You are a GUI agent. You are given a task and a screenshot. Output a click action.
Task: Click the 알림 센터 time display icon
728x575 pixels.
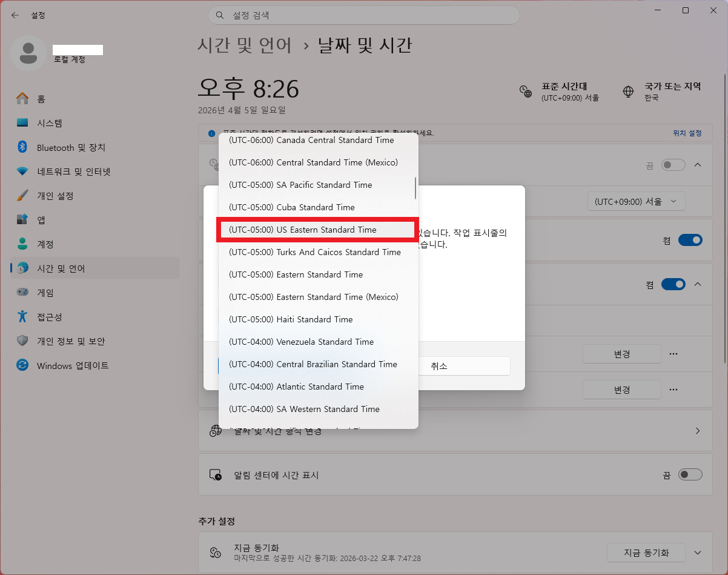pos(216,474)
